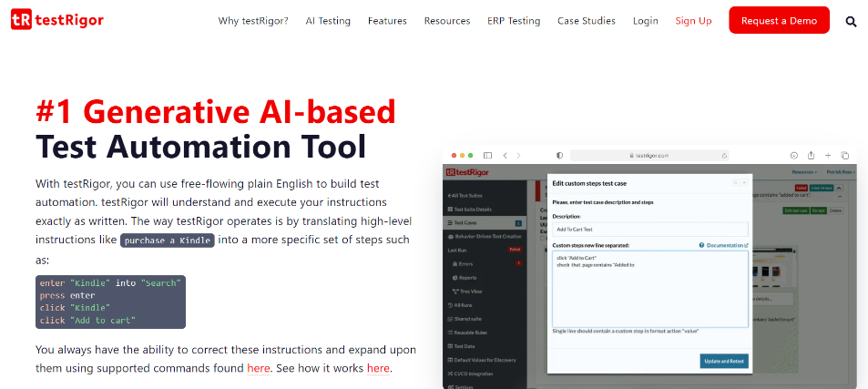This screenshot has width=868, height=389.
Task: Click '#1 Generative AI-based' heading
Action: click(215, 112)
